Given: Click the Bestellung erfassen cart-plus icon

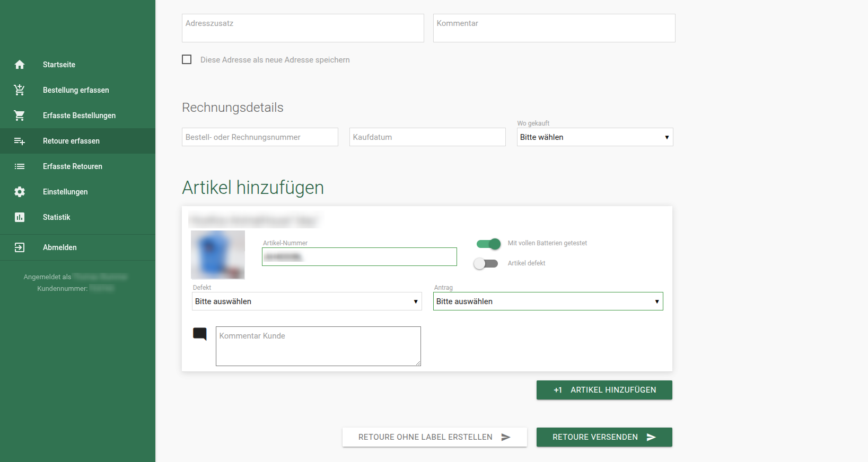Looking at the screenshot, I should click(20, 90).
